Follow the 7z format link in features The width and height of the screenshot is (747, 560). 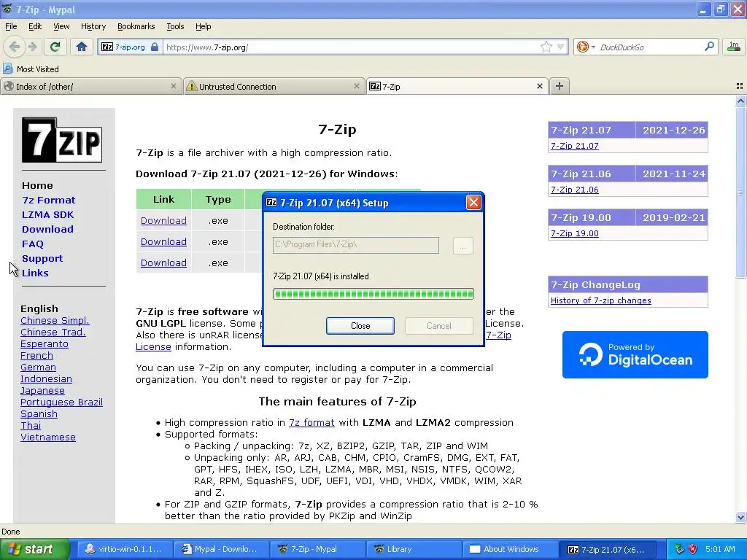pyautogui.click(x=311, y=422)
